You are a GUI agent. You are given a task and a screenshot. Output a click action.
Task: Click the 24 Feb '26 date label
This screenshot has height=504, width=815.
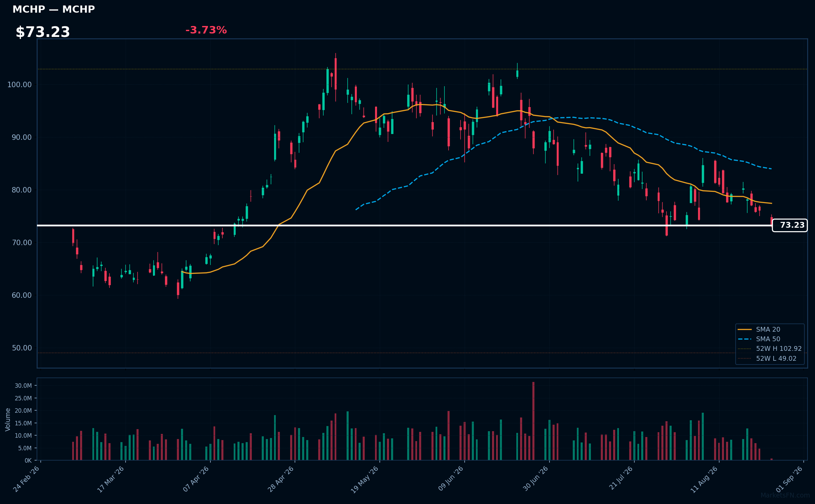(x=26, y=479)
